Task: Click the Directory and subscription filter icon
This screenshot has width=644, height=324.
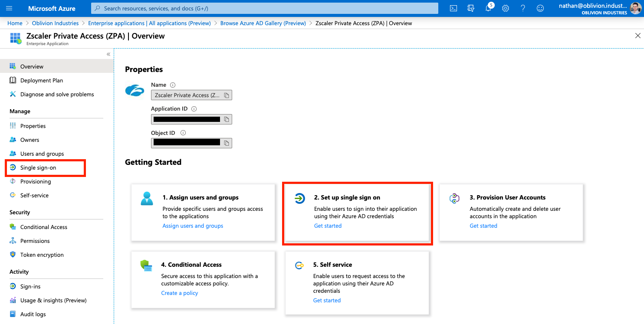Action: [471, 8]
